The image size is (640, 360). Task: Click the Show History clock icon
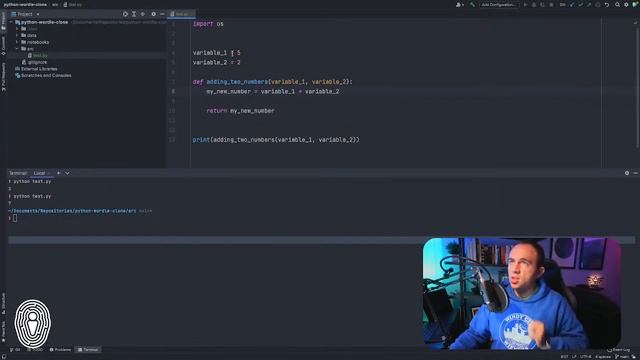pos(598,5)
